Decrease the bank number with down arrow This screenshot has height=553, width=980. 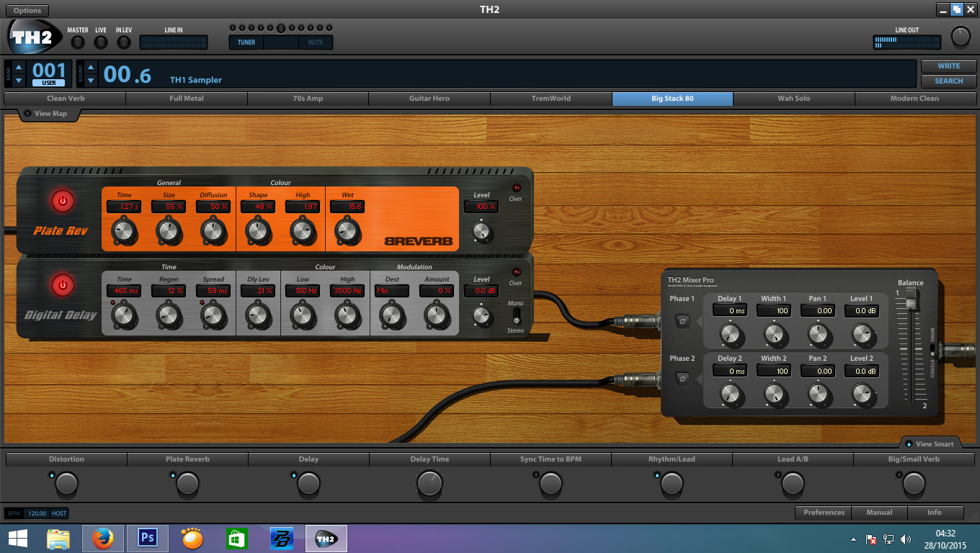(x=19, y=80)
